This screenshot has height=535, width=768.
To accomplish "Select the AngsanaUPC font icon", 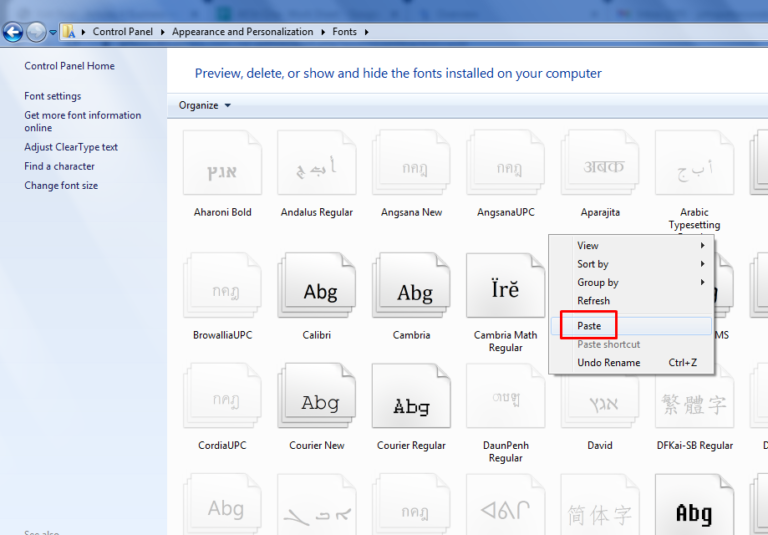I will coord(506,163).
